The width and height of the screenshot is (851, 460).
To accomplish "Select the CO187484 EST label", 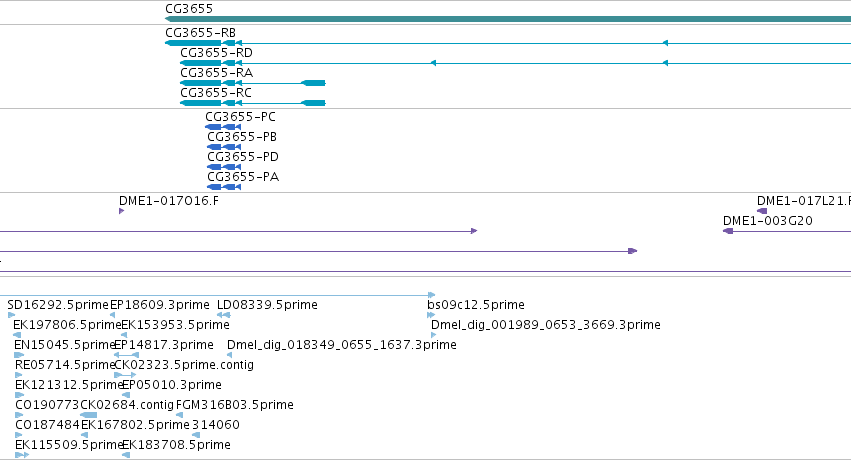I will pyautogui.click(x=47, y=425).
